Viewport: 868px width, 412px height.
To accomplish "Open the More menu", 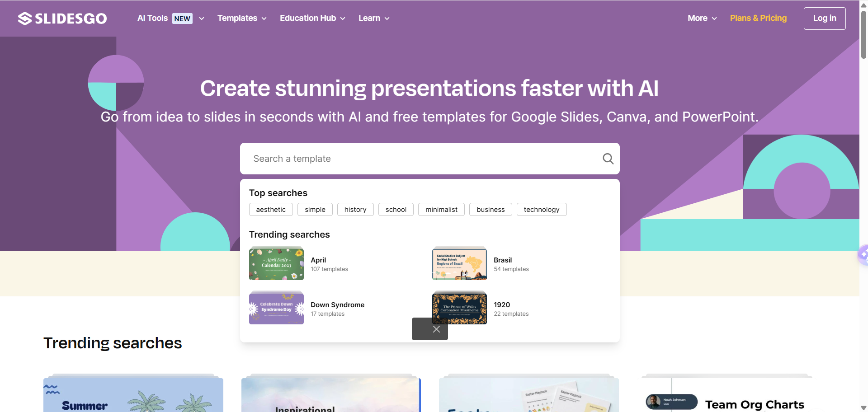I will tap(702, 19).
